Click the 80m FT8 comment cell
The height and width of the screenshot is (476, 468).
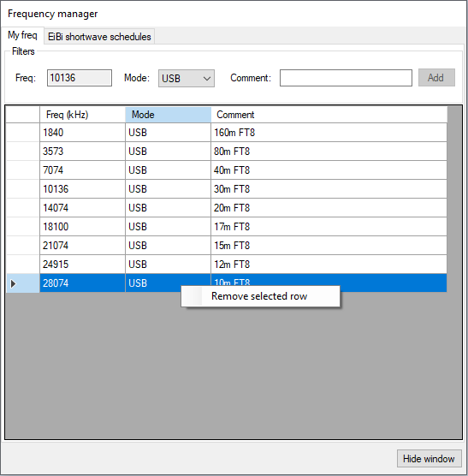(329, 152)
